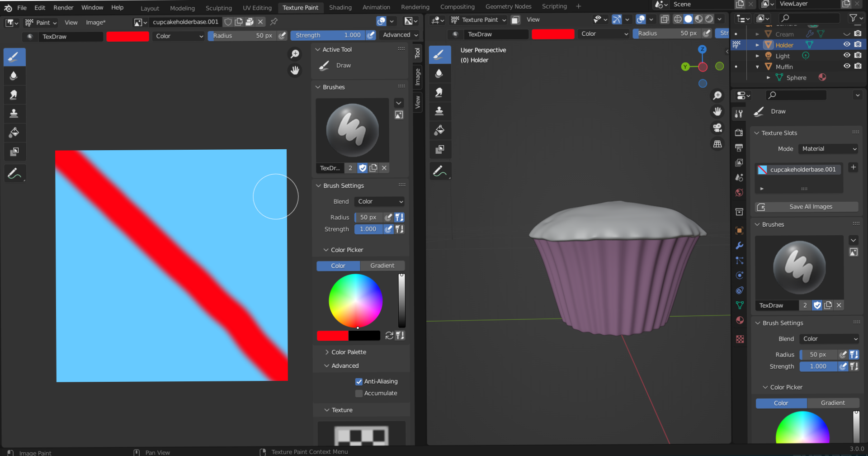Toggle strength pressure sensitivity in header
The width and height of the screenshot is (868, 456).
click(371, 35)
